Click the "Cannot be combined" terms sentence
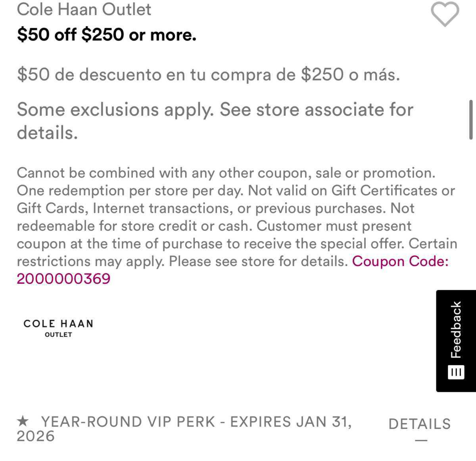This screenshot has width=476, height=461. pyautogui.click(x=226, y=173)
